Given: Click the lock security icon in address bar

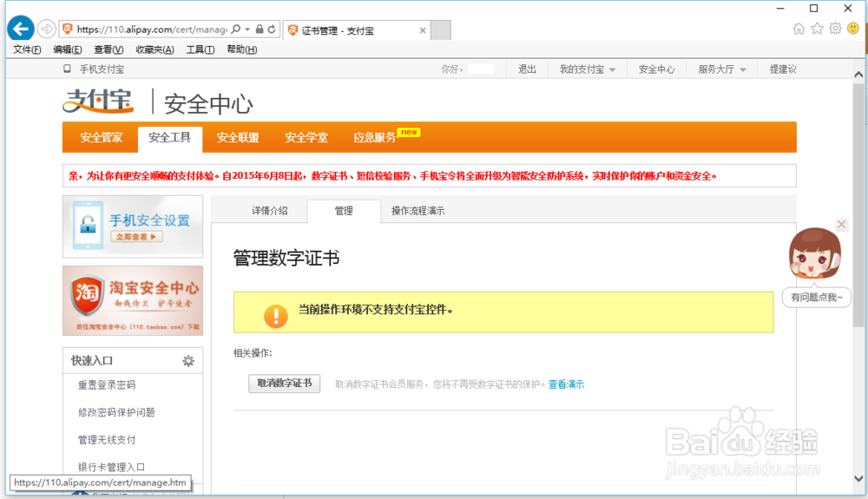Looking at the screenshot, I should click(260, 29).
